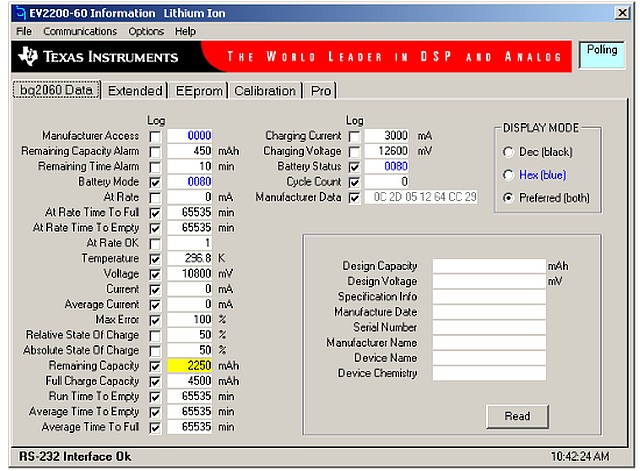Toggle Max Error log checkbox
This screenshot has width=640, height=471.
click(155, 320)
